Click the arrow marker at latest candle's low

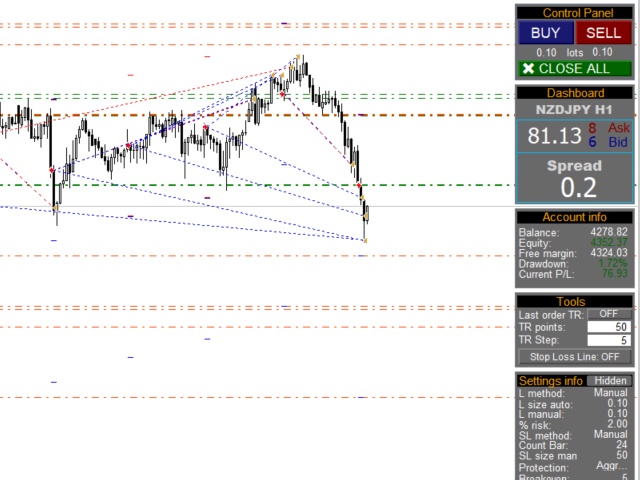[x=365, y=240]
